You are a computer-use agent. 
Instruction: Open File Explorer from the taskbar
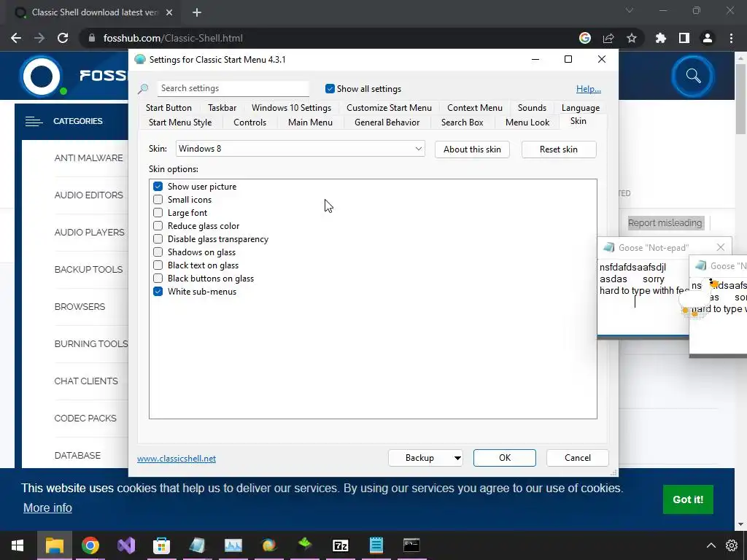coord(54,545)
